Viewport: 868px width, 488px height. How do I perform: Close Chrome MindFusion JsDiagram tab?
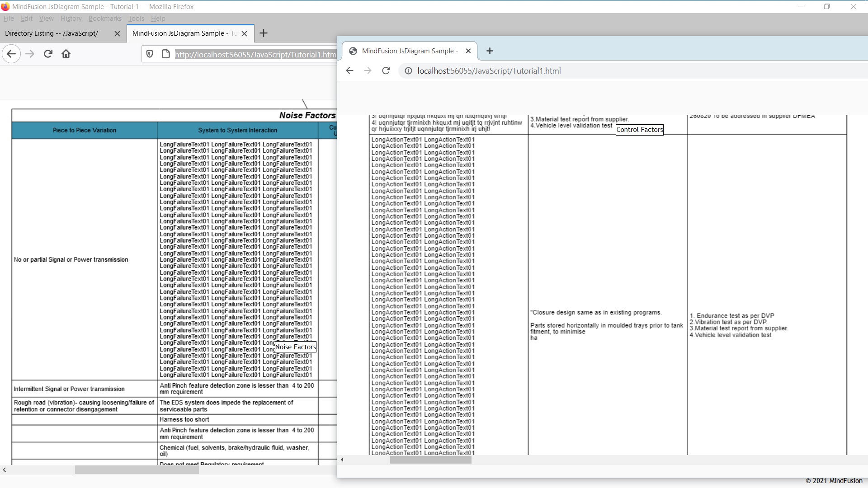click(x=468, y=51)
